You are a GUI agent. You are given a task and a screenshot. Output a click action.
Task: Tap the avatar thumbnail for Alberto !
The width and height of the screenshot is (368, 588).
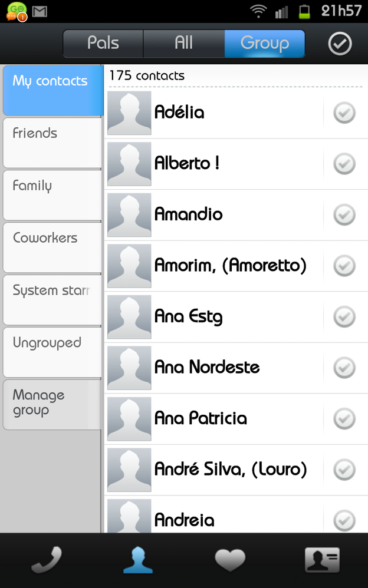point(129,164)
